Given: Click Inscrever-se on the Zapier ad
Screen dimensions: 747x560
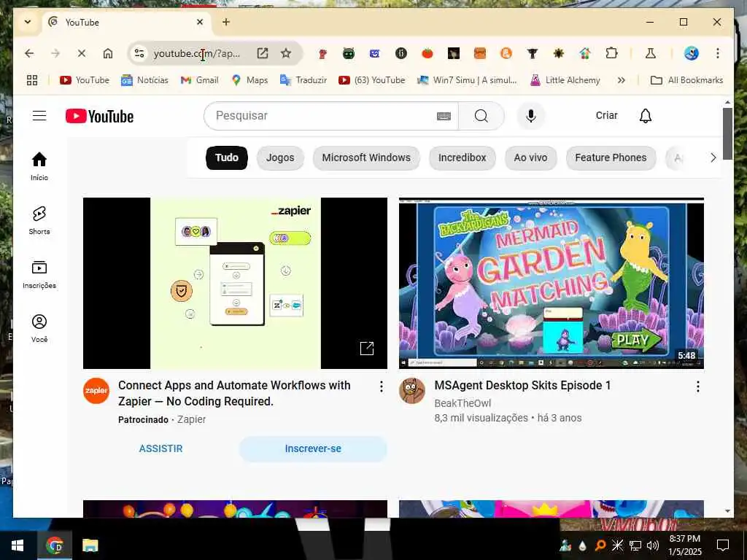Looking at the screenshot, I should click(x=313, y=448).
